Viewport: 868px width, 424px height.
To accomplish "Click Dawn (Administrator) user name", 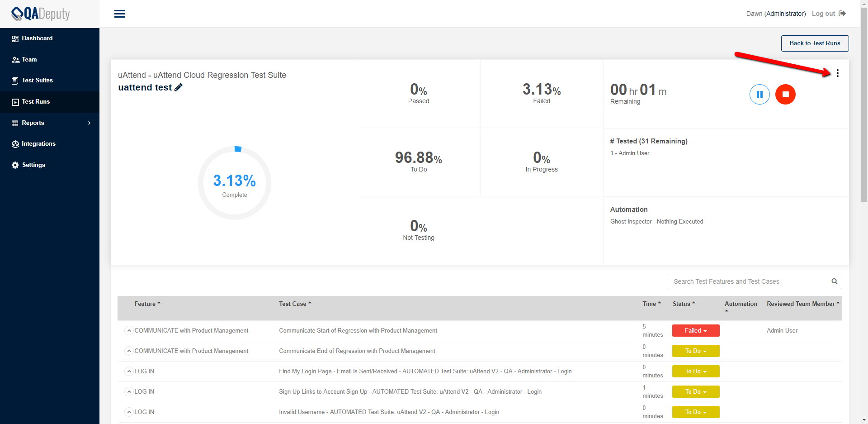I will (776, 14).
